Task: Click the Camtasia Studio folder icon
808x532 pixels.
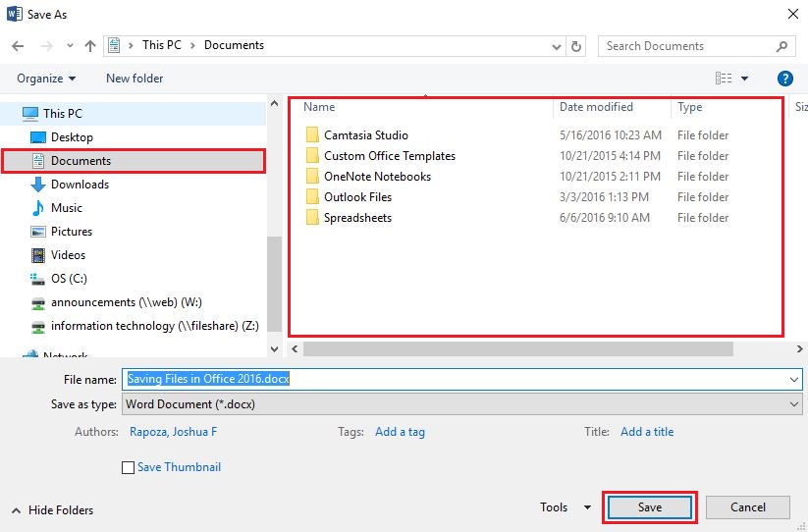Action: tap(312, 135)
